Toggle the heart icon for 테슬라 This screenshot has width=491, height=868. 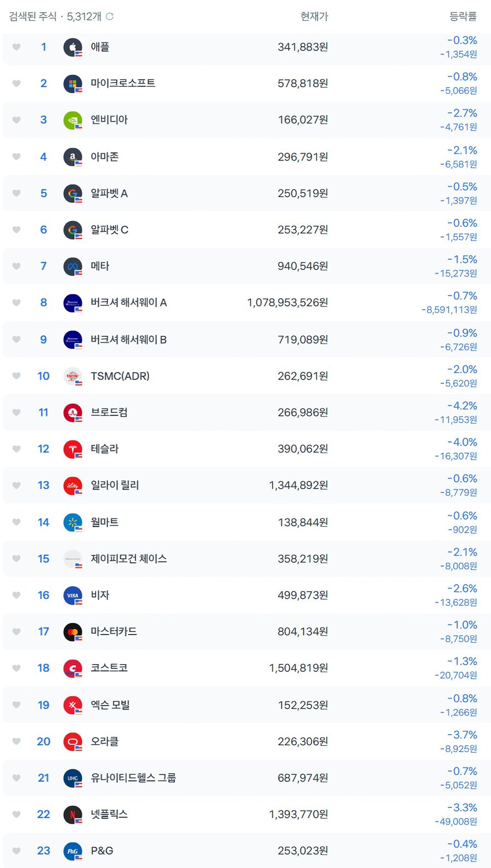point(16,449)
